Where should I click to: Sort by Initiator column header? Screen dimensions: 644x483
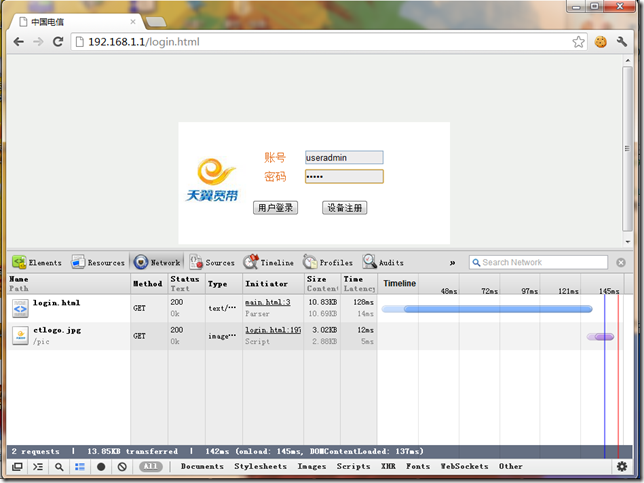coord(273,283)
